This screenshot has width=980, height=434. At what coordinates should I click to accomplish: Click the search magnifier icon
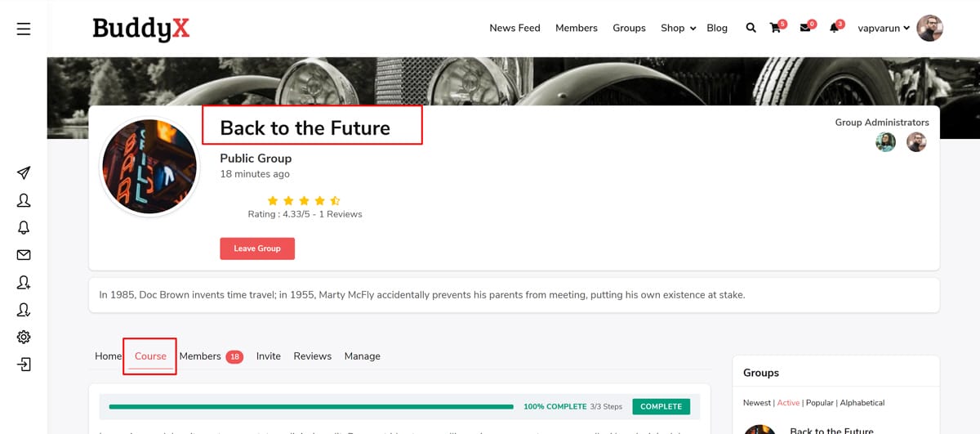click(x=751, y=28)
